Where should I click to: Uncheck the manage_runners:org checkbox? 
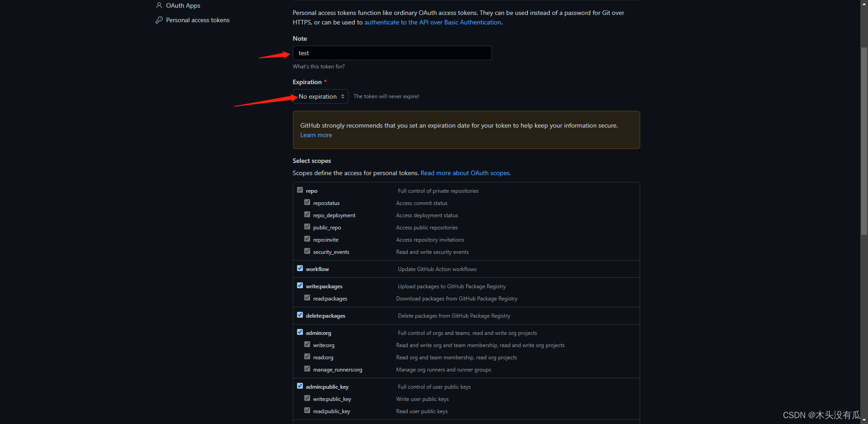[307, 368]
